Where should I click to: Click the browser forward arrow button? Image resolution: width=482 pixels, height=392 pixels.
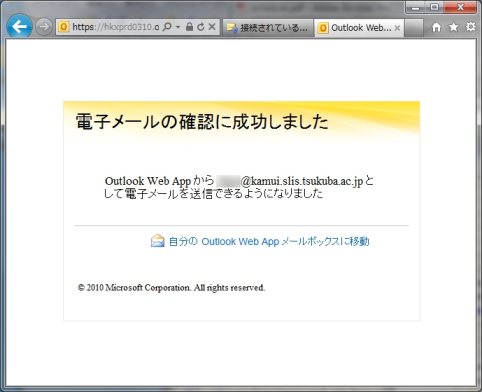(x=44, y=27)
